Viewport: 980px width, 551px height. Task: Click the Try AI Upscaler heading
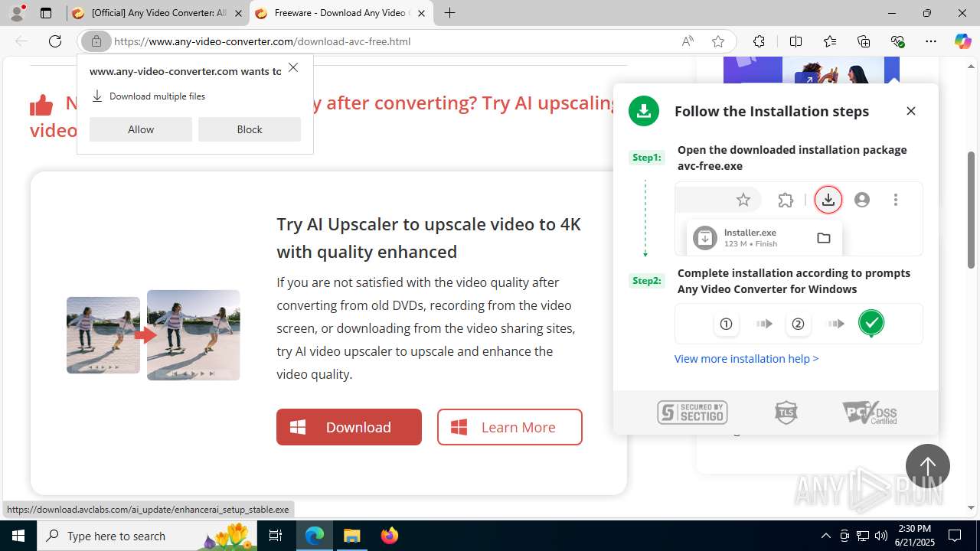tap(429, 237)
